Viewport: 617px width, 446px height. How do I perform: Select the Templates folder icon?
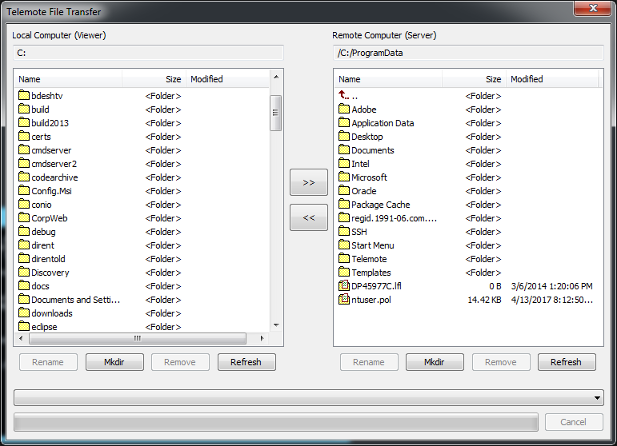coord(344,272)
